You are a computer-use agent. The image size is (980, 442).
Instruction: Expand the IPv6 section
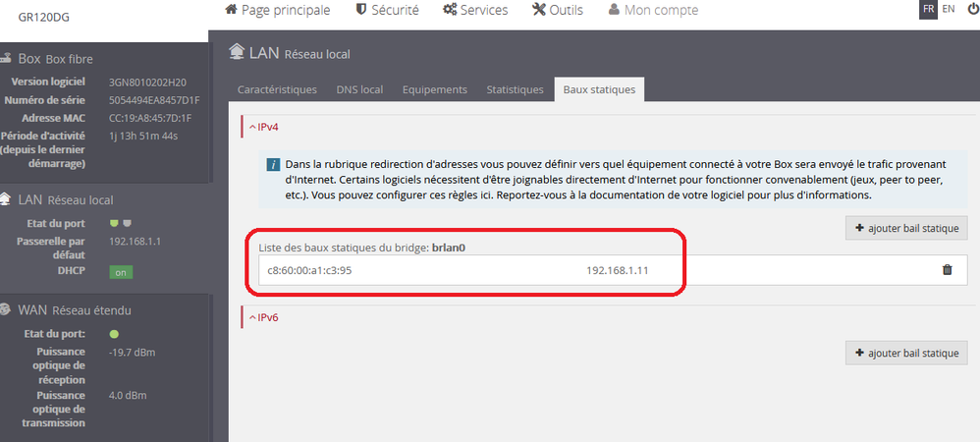[x=267, y=318]
